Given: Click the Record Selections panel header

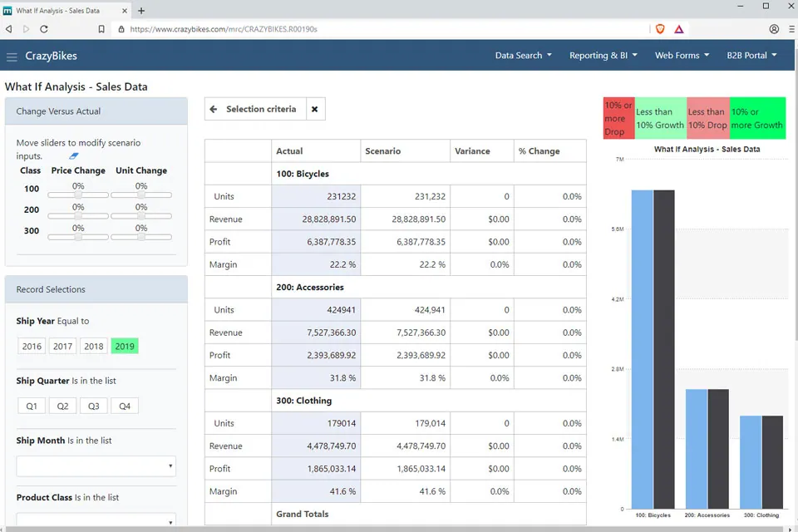Looking at the screenshot, I should (x=96, y=289).
